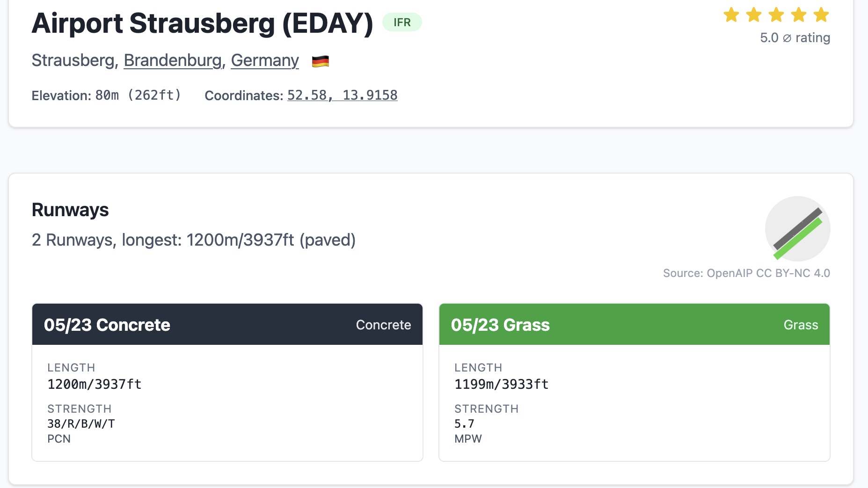Click the 38/R/B/W/T PCN strength value
The width and height of the screenshot is (868, 488).
coord(81,424)
